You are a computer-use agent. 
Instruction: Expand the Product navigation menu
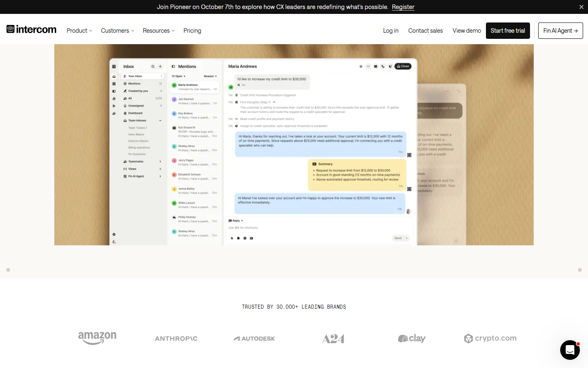pos(79,31)
